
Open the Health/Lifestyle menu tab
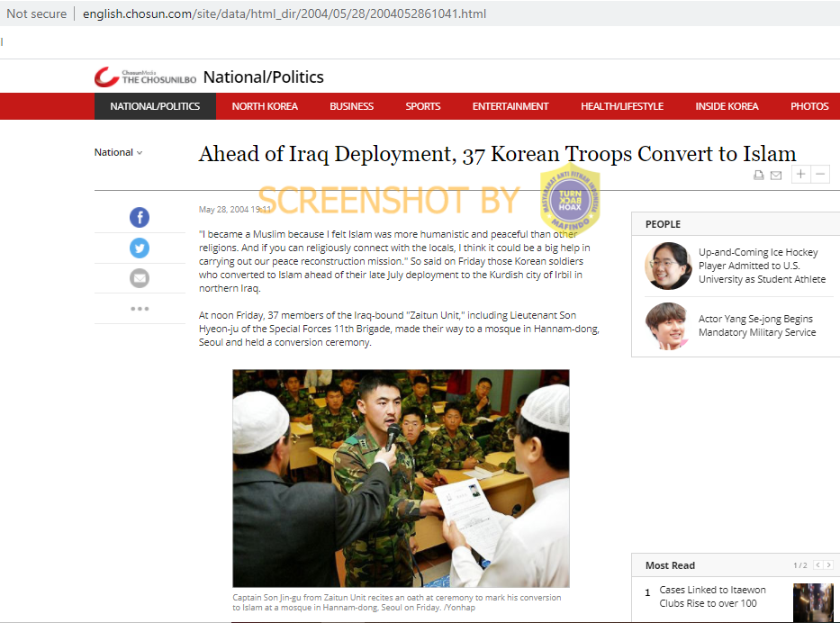622,106
